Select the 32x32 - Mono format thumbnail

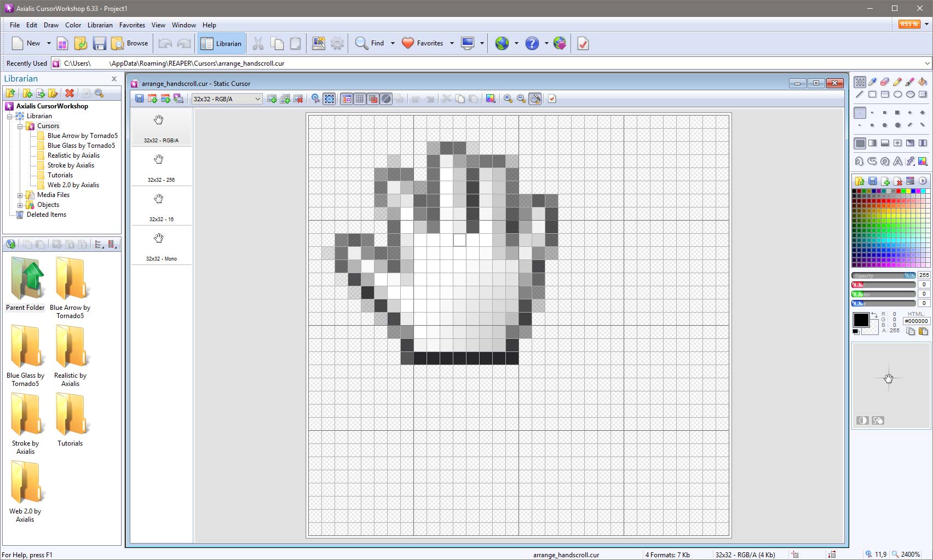click(161, 246)
